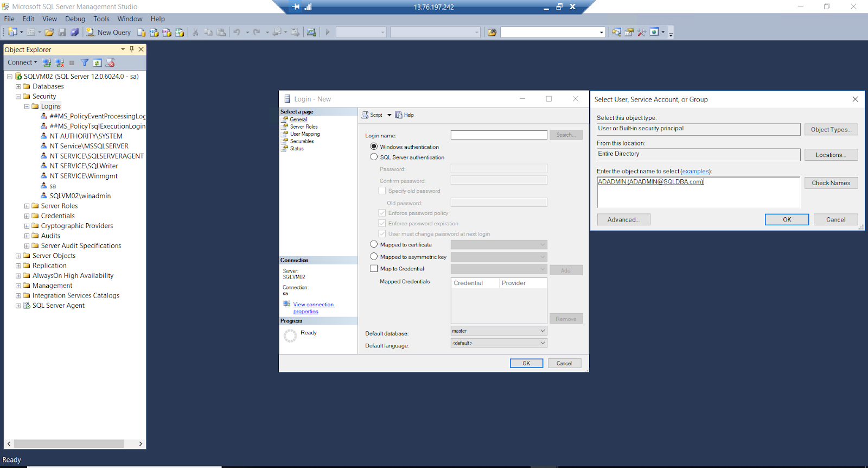Select Mapped to certificate option
Viewport: 868px width, 468px height.
point(374,244)
